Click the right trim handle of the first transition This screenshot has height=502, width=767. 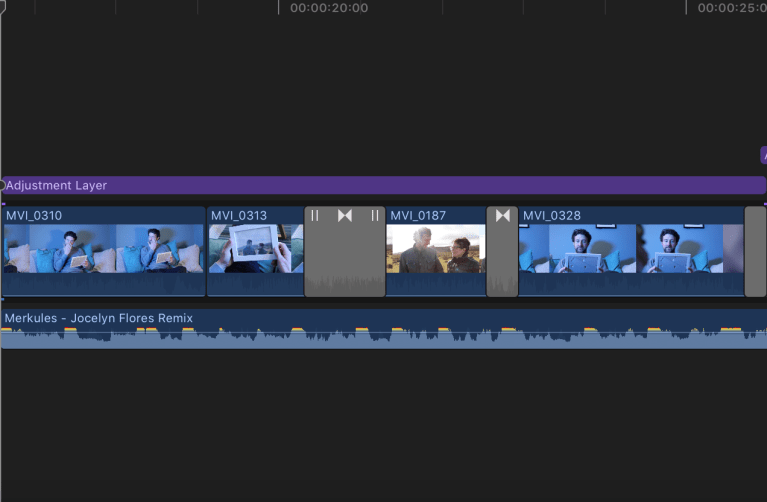pos(375,215)
